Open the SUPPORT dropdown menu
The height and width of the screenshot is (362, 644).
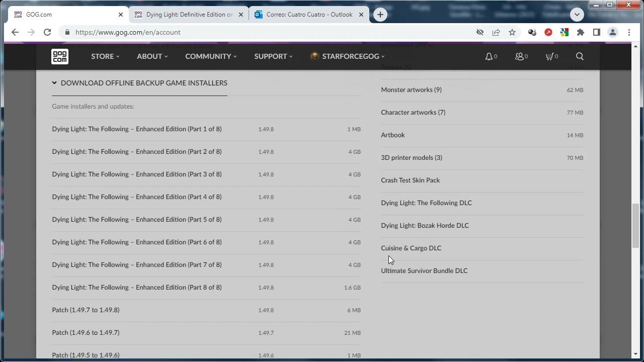coord(273,56)
